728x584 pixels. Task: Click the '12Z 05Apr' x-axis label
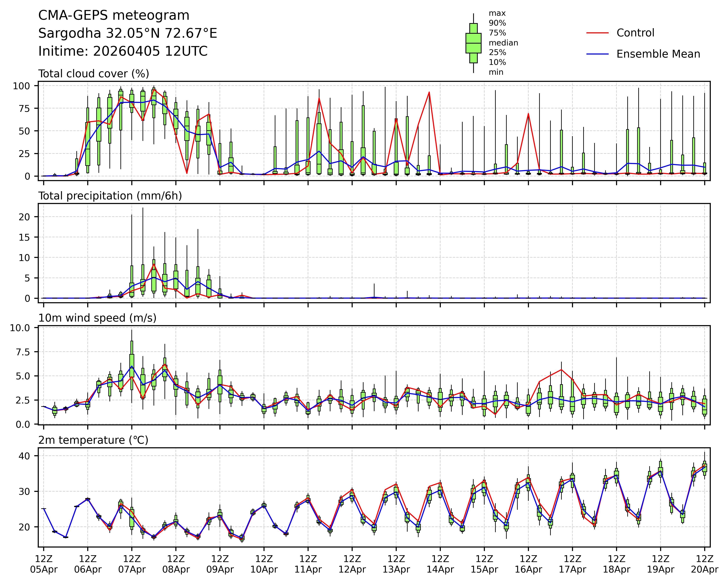click(x=44, y=564)
